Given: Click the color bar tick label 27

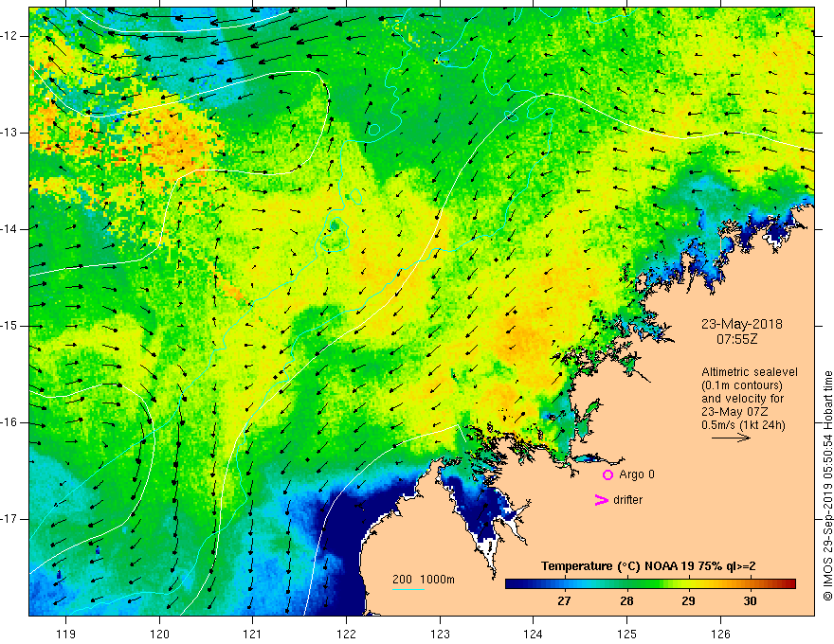Looking at the screenshot, I should coord(564,601).
